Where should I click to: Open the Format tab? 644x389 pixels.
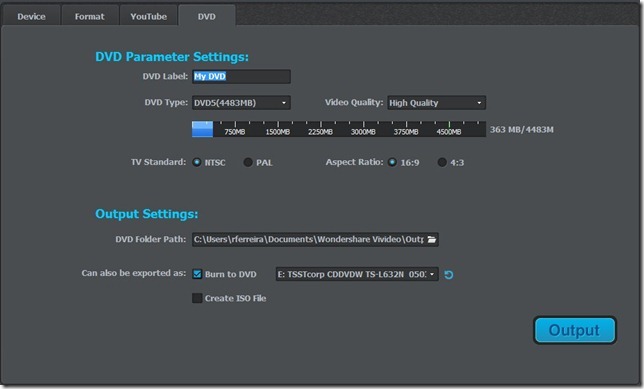90,16
